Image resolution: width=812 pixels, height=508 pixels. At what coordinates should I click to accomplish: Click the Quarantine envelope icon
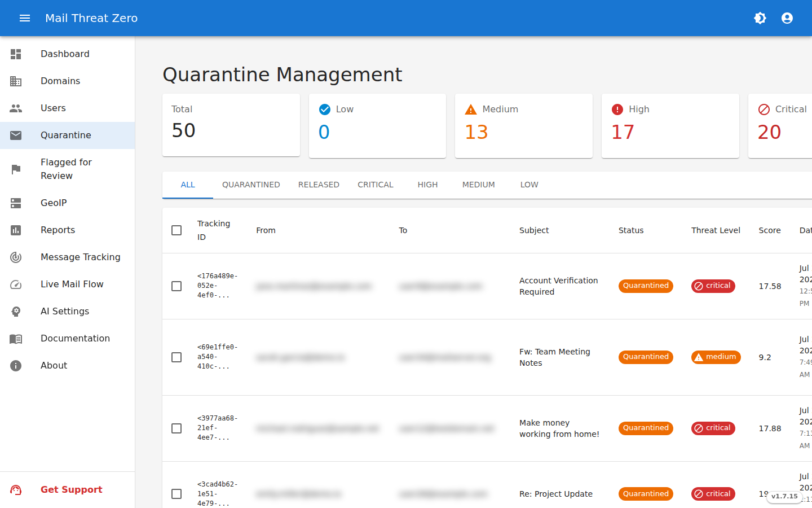16,135
